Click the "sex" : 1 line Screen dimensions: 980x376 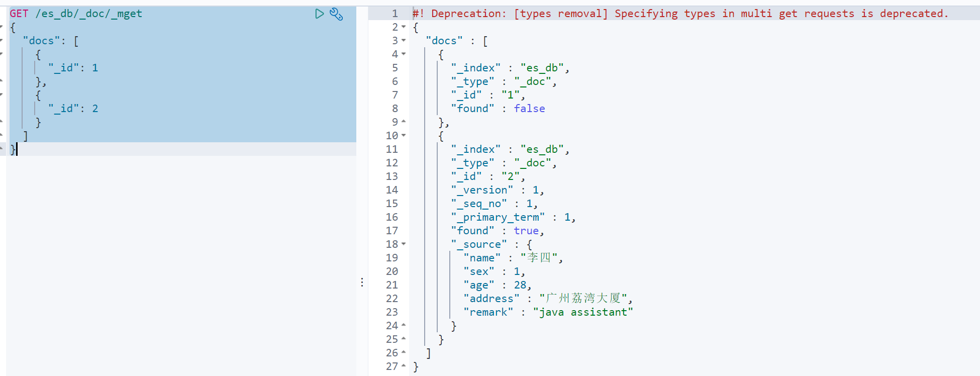point(495,271)
